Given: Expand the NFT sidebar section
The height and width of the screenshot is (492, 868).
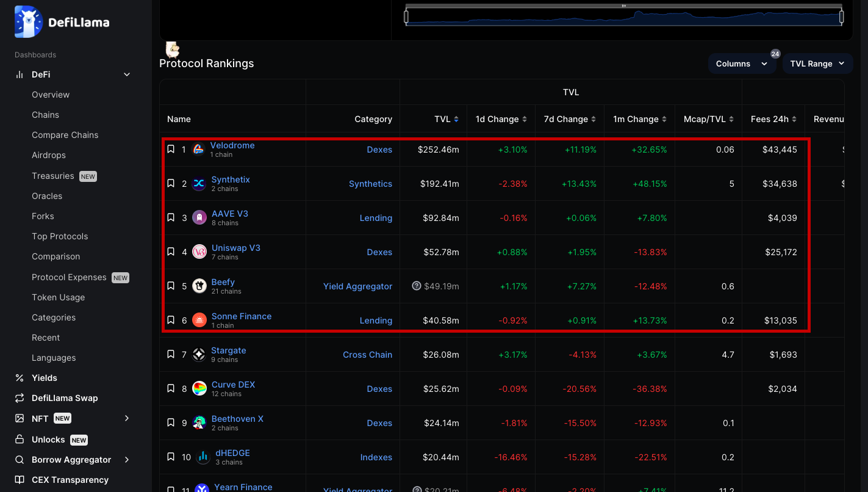Looking at the screenshot, I should (x=127, y=418).
